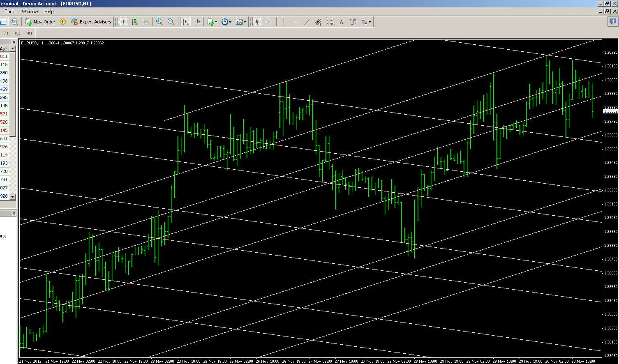Screen dimensions: 619x364
Task: Click the EURUSD,H1 chart title text
Action: click(x=32, y=43)
